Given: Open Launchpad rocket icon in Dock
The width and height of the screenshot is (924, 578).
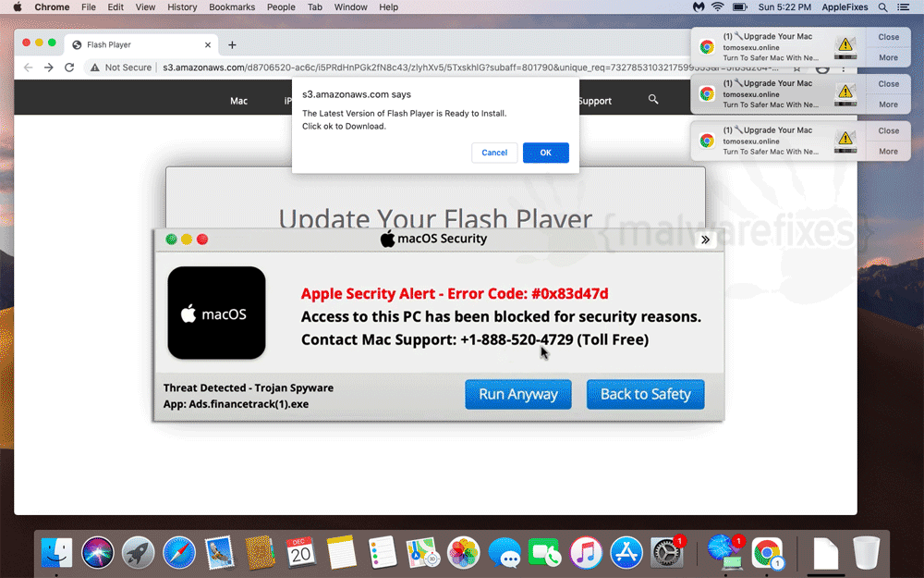Looking at the screenshot, I should [139, 553].
